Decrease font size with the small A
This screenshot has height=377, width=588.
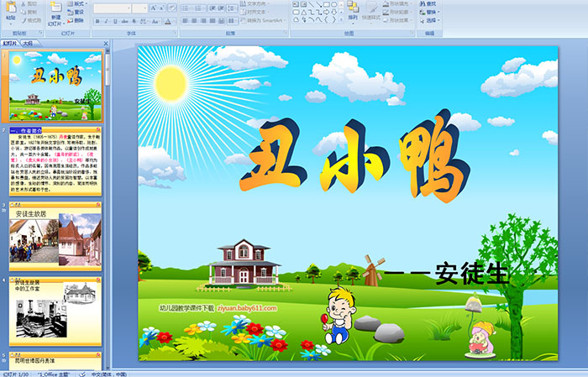(162, 8)
